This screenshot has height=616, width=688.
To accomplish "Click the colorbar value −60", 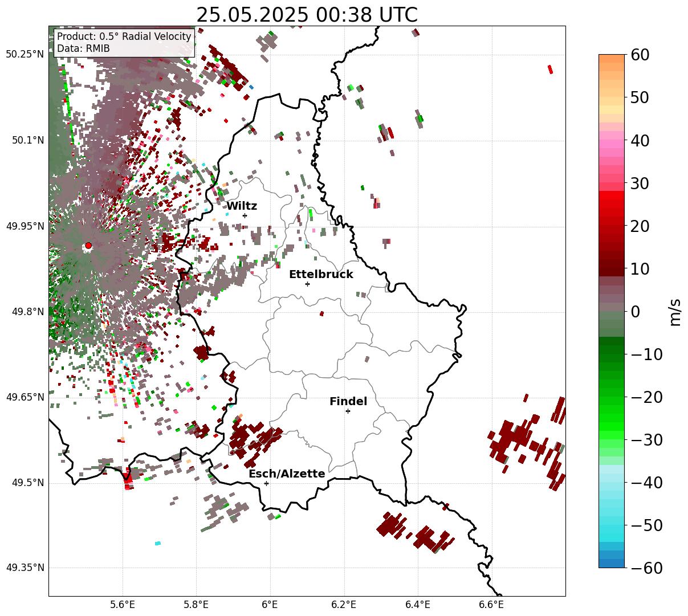I will [x=646, y=568].
